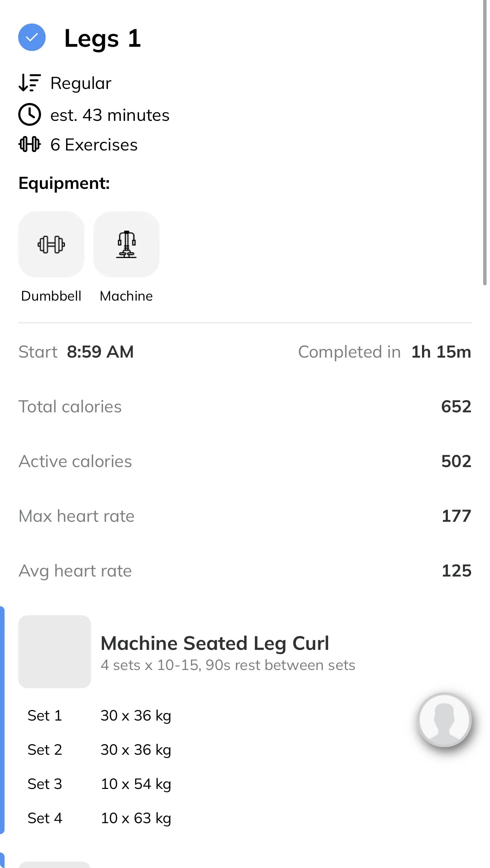Screen dimensions: 490x868
Task: Toggle the blue completed checkmark beside Legs 1
Action: 32,37
